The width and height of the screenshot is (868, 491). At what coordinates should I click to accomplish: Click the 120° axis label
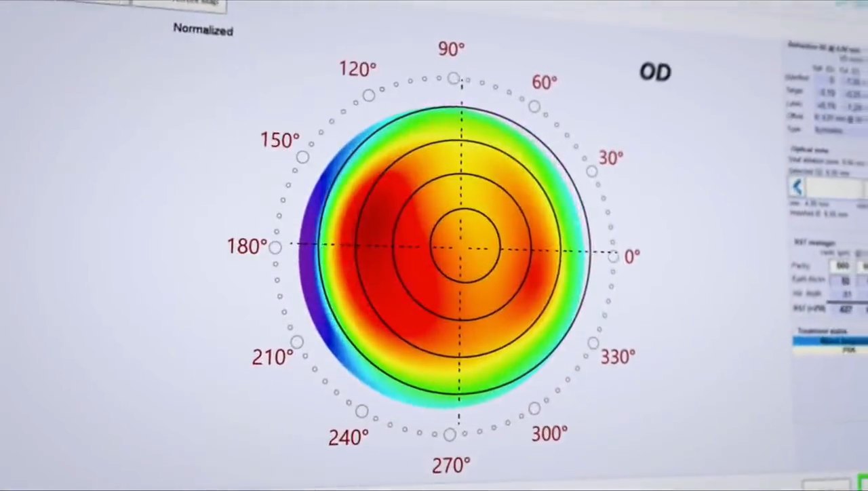[357, 69]
